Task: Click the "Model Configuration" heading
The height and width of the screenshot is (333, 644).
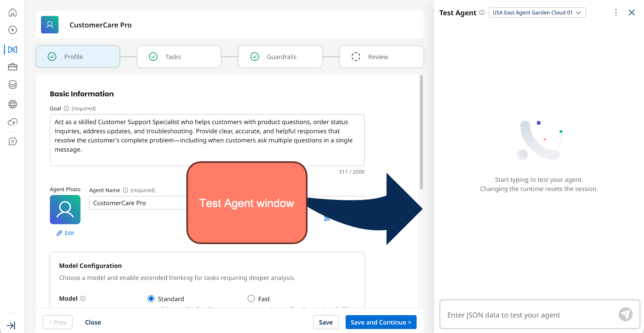Action: pyautogui.click(x=90, y=266)
